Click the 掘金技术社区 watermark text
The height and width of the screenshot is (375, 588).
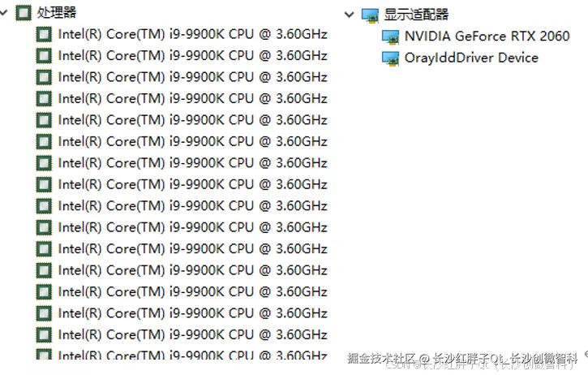point(381,359)
